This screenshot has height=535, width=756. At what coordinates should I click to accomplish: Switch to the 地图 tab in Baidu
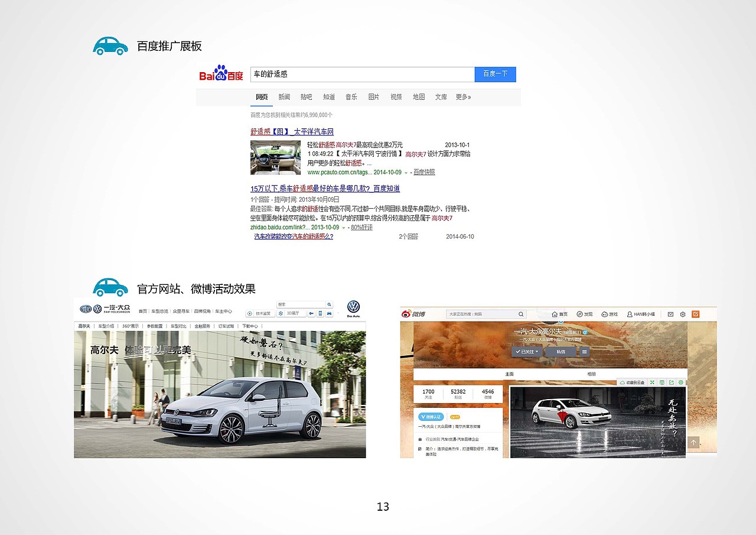pos(419,97)
